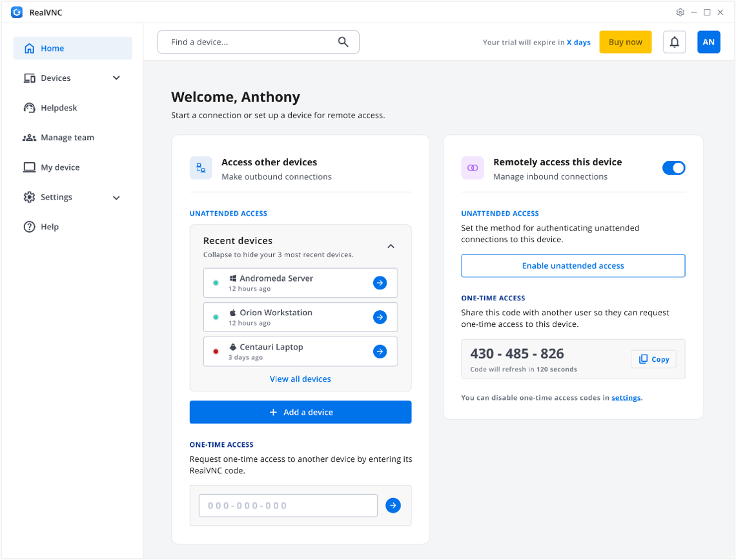The width and height of the screenshot is (736, 560).
Task: Click Add a device button
Action: (x=300, y=412)
